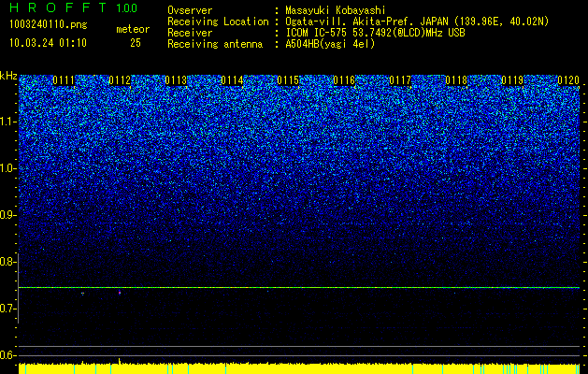
Task: Click the meteor label
Action: coord(133,29)
